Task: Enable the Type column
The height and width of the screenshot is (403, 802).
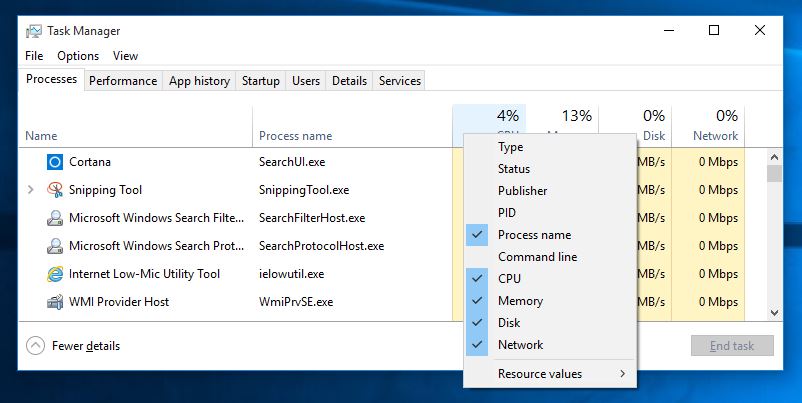Action: (x=550, y=147)
